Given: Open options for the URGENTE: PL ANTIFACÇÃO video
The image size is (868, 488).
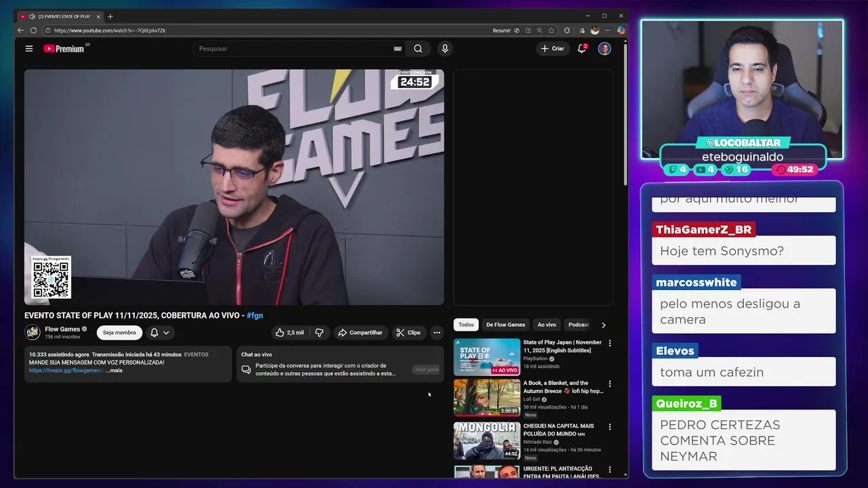Looking at the screenshot, I should click(x=610, y=470).
